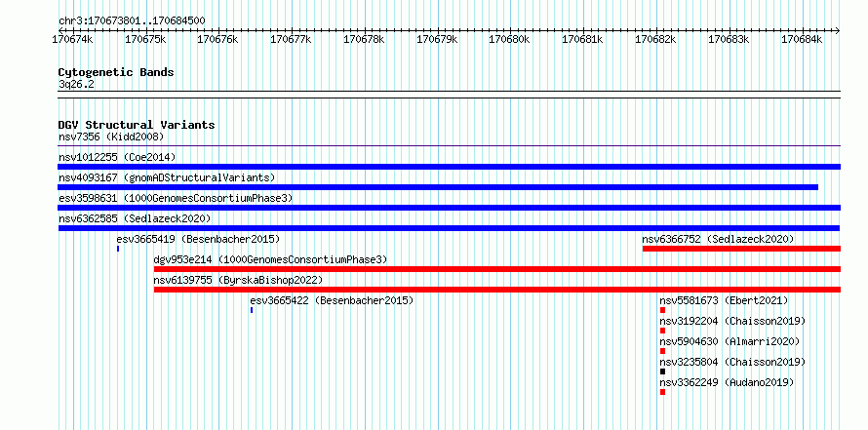Click the 170684k ruler tick label
Viewport: 868px width, 430px height.
pyautogui.click(x=802, y=39)
